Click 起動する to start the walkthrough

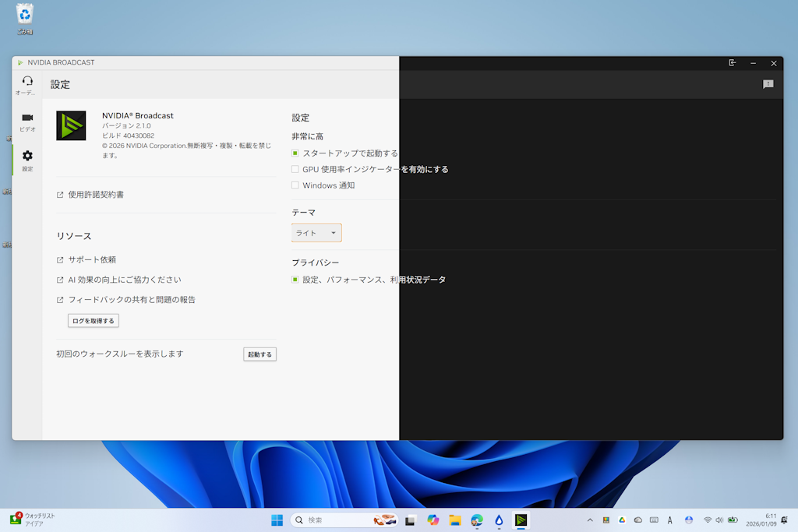point(260,354)
